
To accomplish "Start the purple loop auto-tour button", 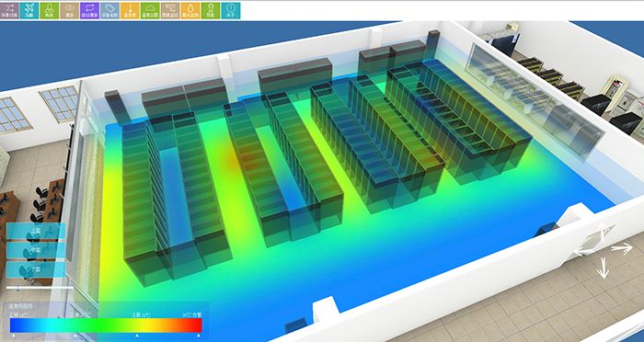I will [89, 10].
